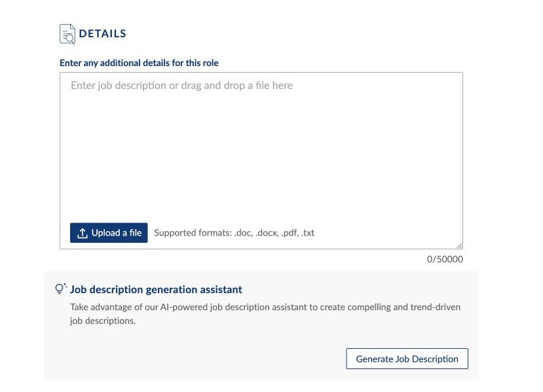
Task: Click the Details document search icon
Action: (67, 34)
